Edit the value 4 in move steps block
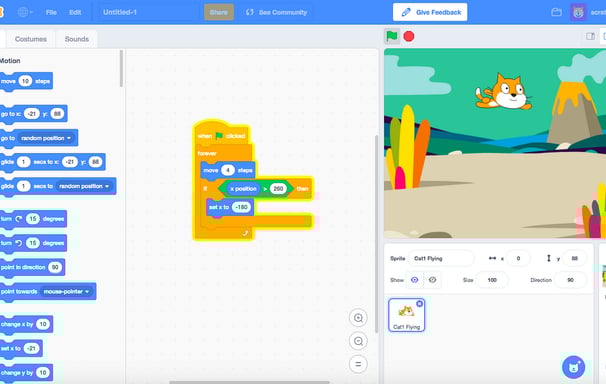Screen dimensions: 606x384 (x=228, y=170)
